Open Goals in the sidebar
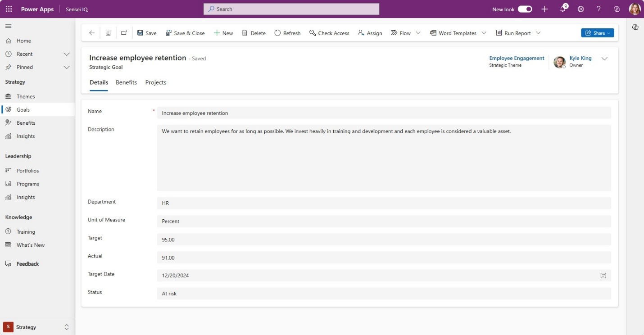The height and width of the screenshot is (335, 644). (37, 109)
